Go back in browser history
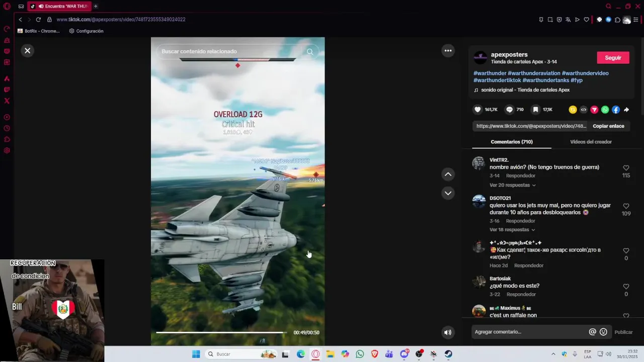This screenshot has height=362, width=644. pyautogui.click(x=20, y=20)
